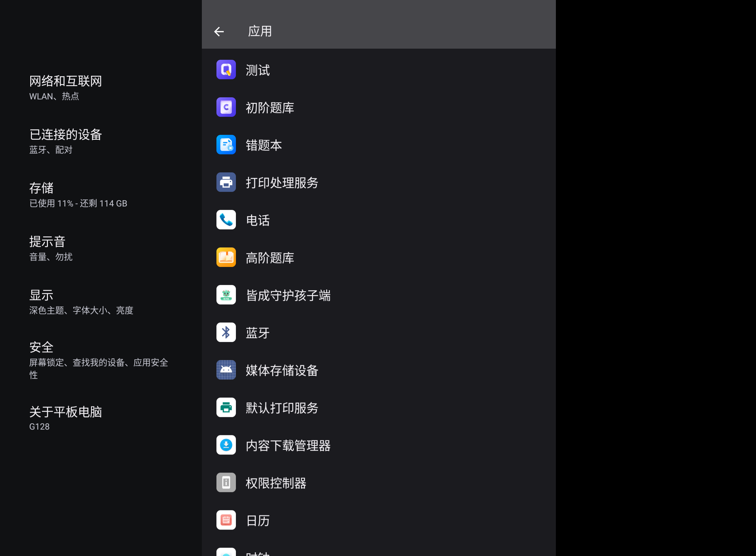Open 显示 display settings
The height and width of the screenshot is (556, 756).
tap(101, 302)
